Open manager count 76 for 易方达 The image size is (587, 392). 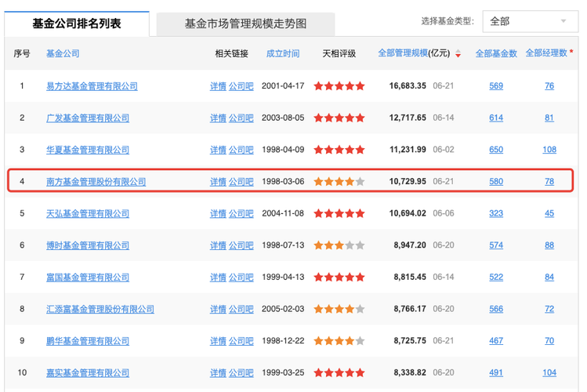(x=549, y=85)
